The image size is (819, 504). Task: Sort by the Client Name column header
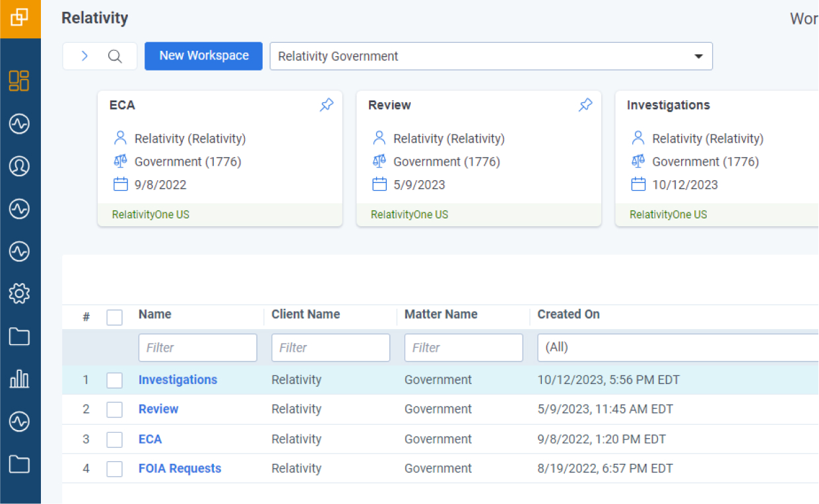[x=306, y=315]
